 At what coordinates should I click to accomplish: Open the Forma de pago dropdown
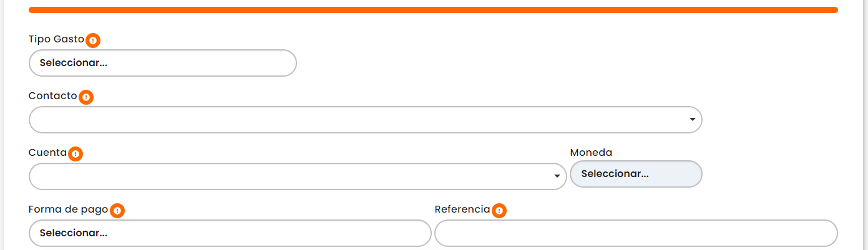pos(230,233)
